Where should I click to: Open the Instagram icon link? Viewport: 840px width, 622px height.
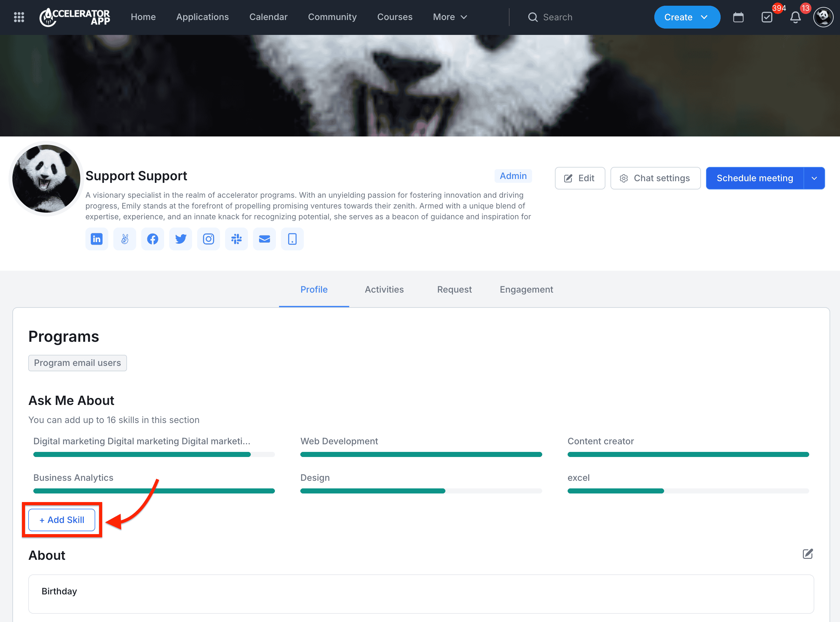[208, 239]
